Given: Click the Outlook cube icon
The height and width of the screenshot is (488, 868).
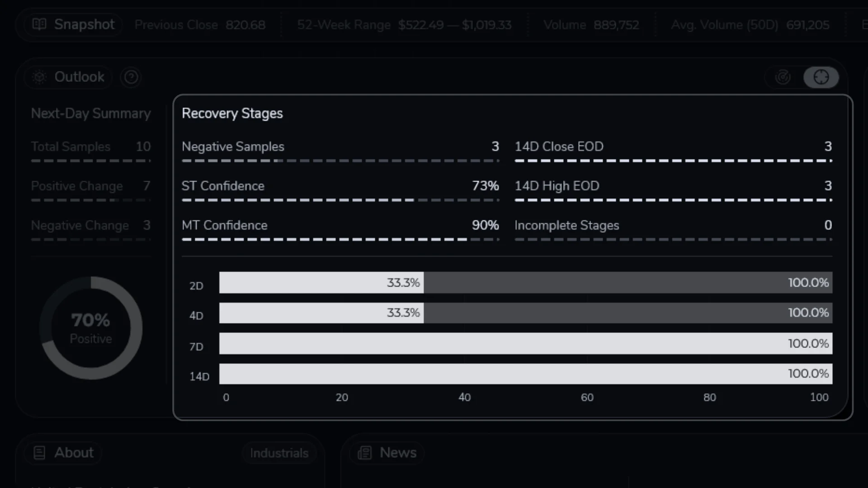Looking at the screenshot, I should (39, 77).
